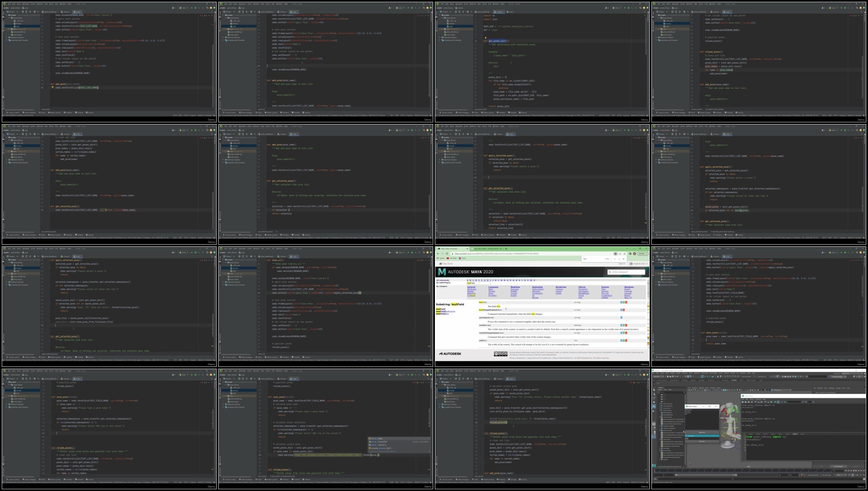
Task: Click Apply Pose in the Pose Library window
Action: point(702,432)
